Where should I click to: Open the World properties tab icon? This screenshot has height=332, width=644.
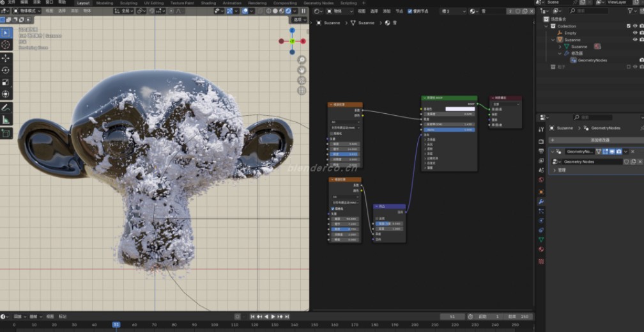coord(541,180)
